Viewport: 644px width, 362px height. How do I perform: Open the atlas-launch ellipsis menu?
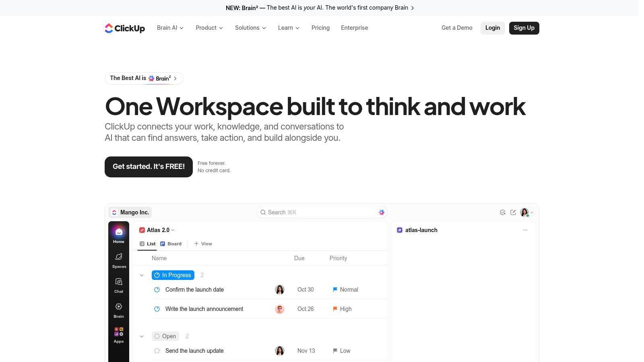click(x=525, y=230)
